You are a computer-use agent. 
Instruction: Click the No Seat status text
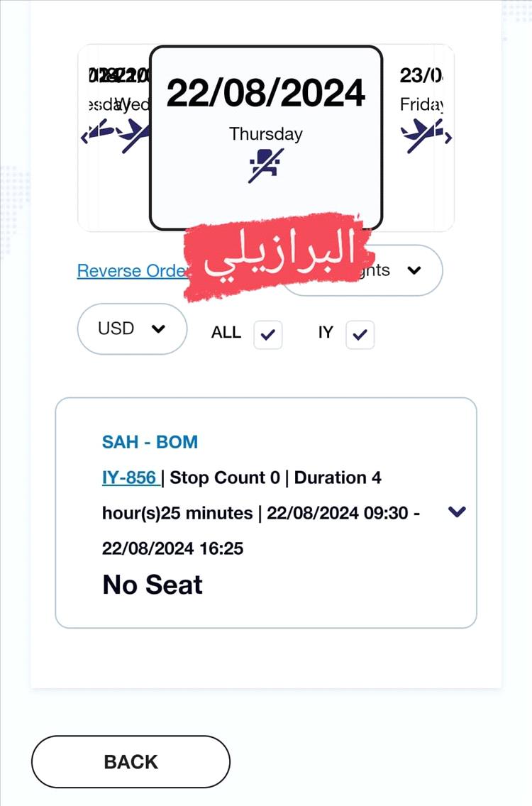tap(153, 585)
